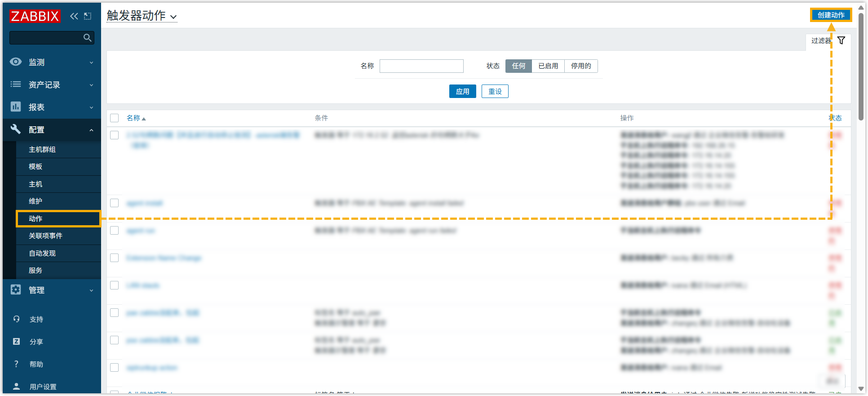
Task: Click the 名称 filter text field
Action: [421, 66]
